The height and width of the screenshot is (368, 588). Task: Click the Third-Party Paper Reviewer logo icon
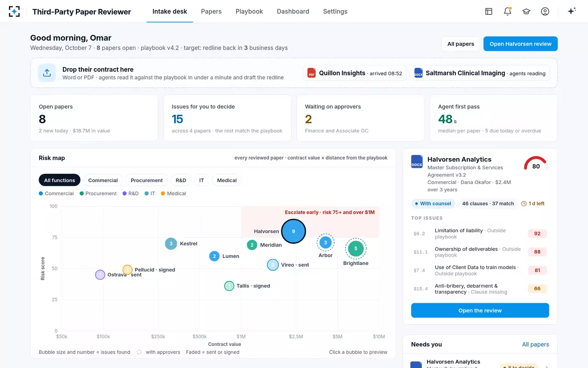tap(14, 11)
